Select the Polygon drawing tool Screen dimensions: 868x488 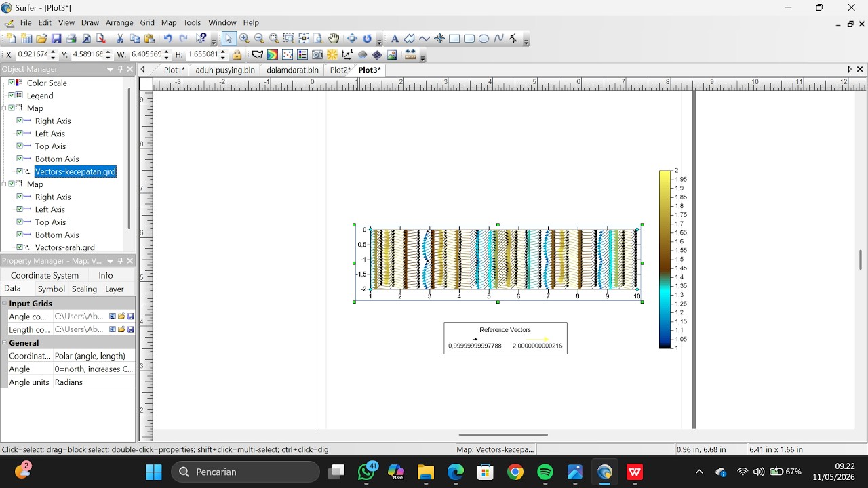pyautogui.click(x=410, y=39)
